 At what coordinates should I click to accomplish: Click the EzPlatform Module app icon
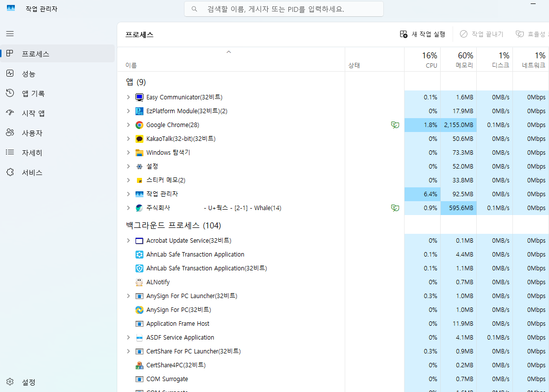[x=139, y=111]
